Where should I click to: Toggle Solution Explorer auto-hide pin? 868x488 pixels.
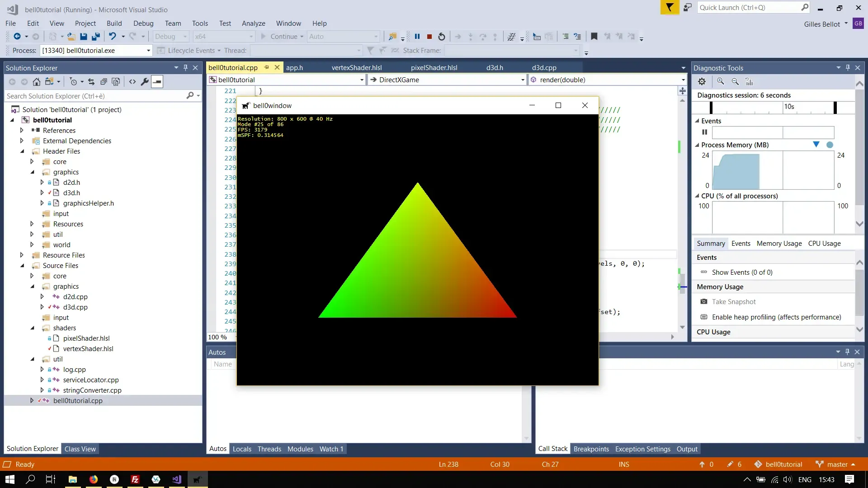pyautogui.click(x=185, y=68)
